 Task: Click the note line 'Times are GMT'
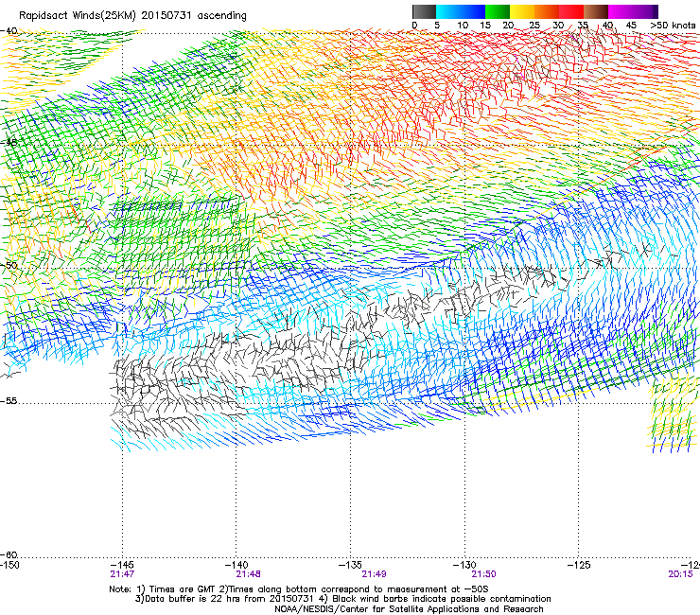point(183,589)
